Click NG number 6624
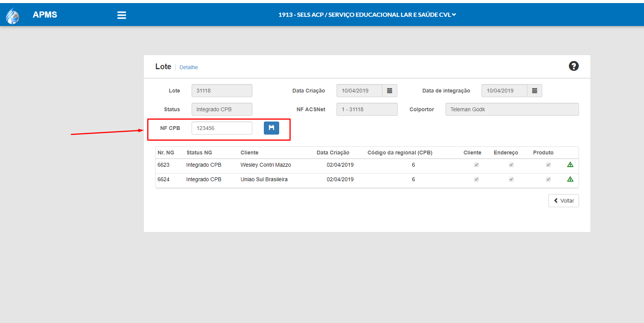Viewport: 644px width, 323px height. [163, 179]
